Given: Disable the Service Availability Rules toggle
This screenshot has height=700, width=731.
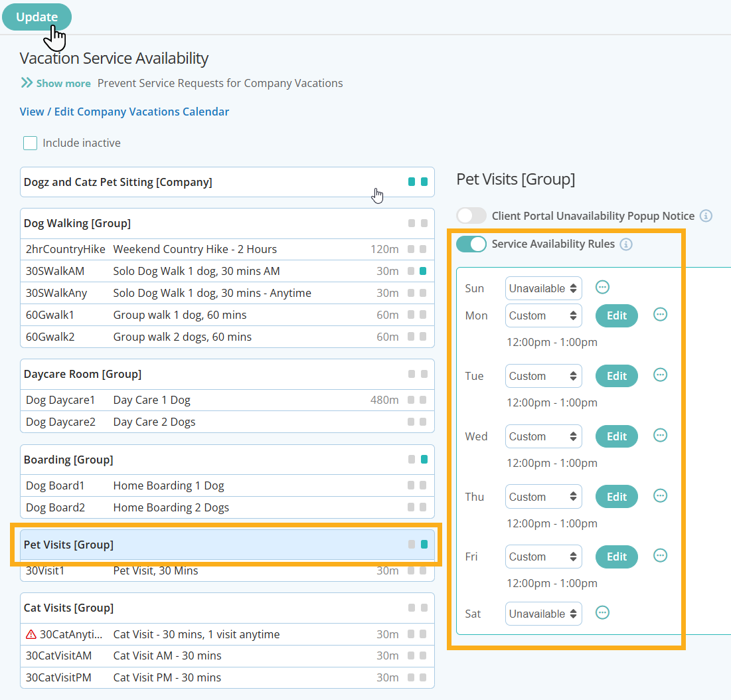Looking at the screenshot, I should [471, 244].
